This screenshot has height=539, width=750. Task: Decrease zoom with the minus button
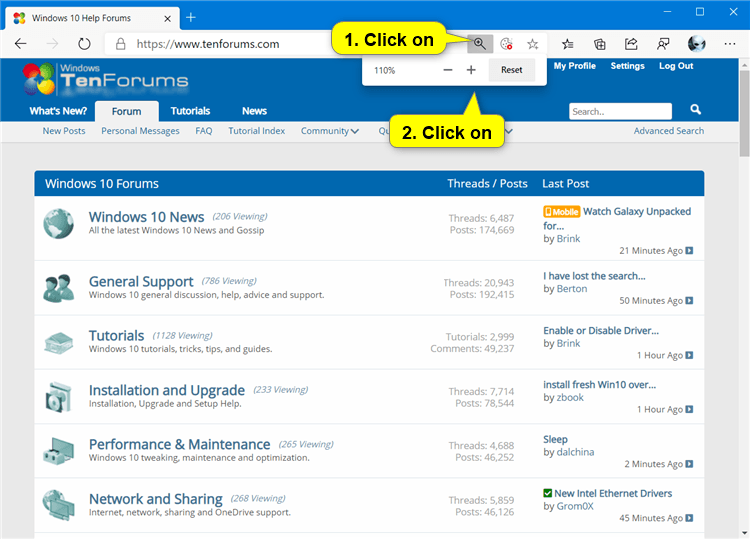point(448,70)
